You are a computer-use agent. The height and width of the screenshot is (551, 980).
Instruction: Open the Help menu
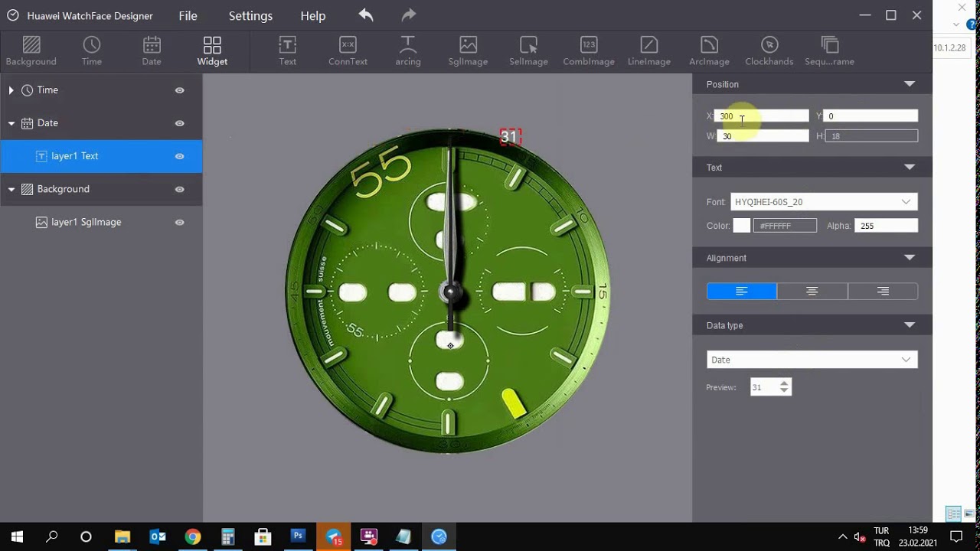click(x=313, y=15)
